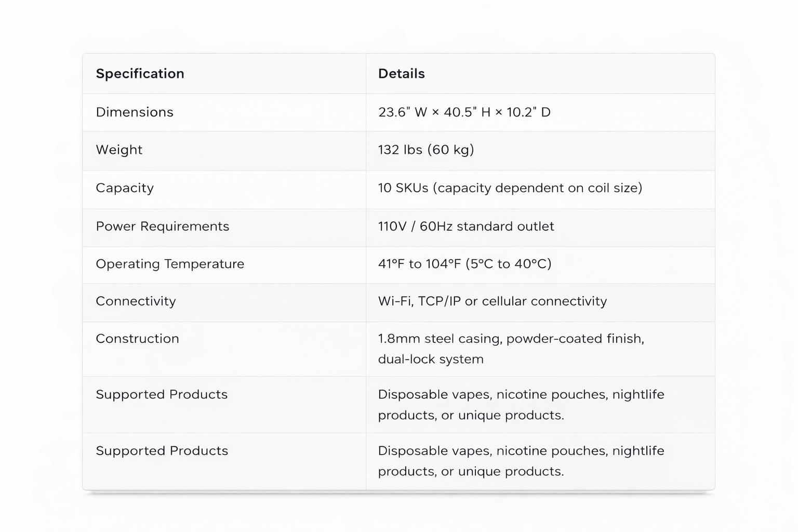Select the Power Requirements label
The height and width of the screenshot is (532, 798).
(x=163, y=227)
